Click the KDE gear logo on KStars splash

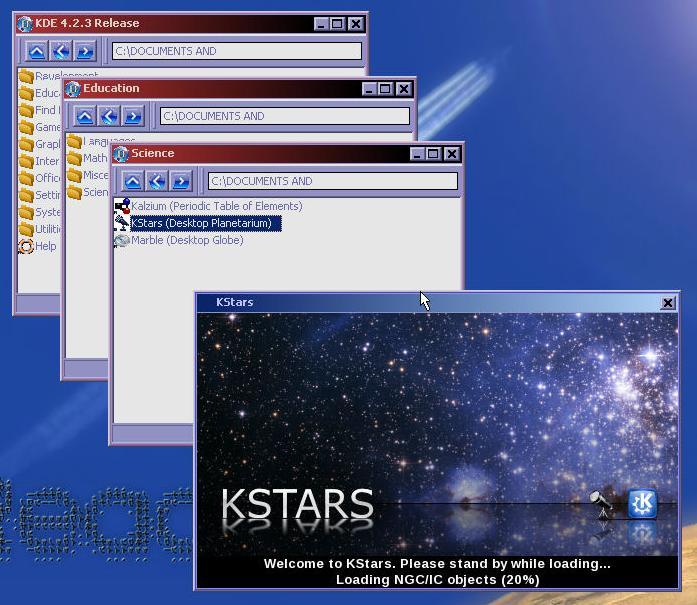click(x=642, y=503)
